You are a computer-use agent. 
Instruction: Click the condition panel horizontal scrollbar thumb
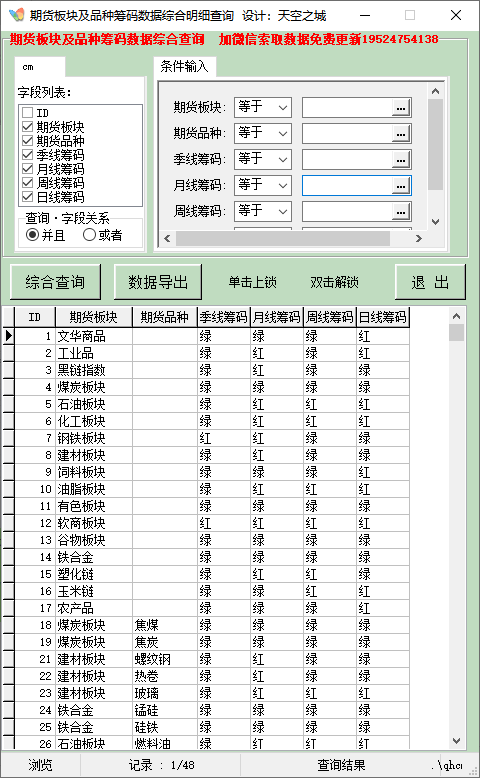pyautogui.click(x=282, y=238)
